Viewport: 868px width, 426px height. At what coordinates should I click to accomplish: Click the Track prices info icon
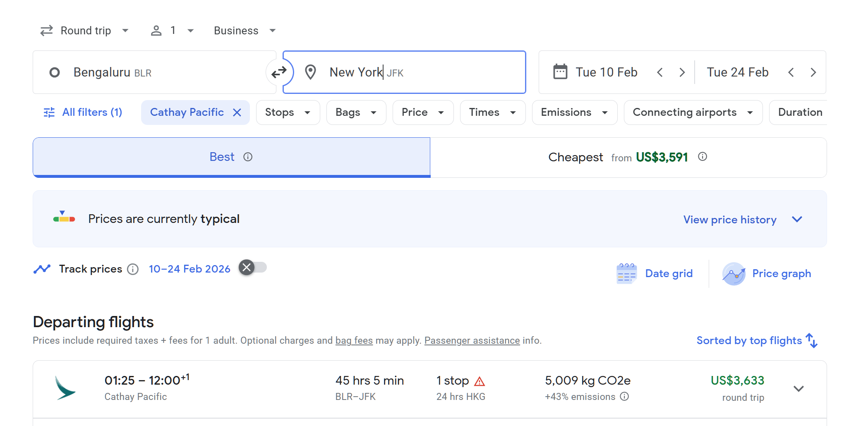click(x=133, y=269)
